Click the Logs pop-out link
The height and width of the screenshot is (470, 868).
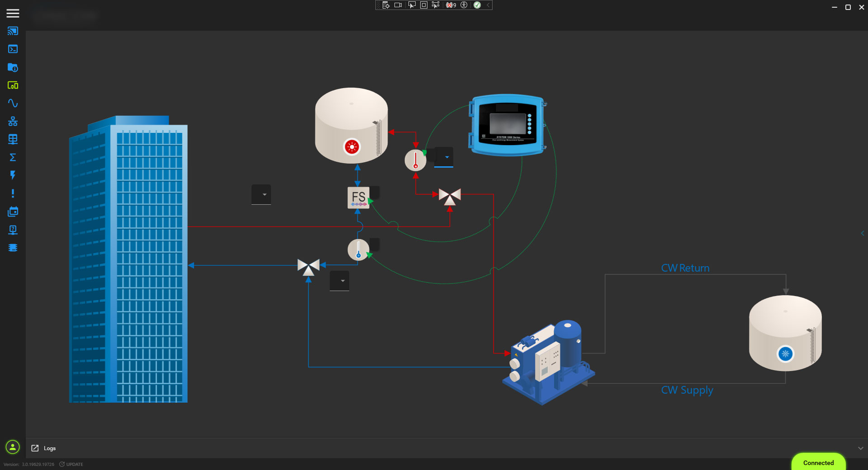coord(35,448)
